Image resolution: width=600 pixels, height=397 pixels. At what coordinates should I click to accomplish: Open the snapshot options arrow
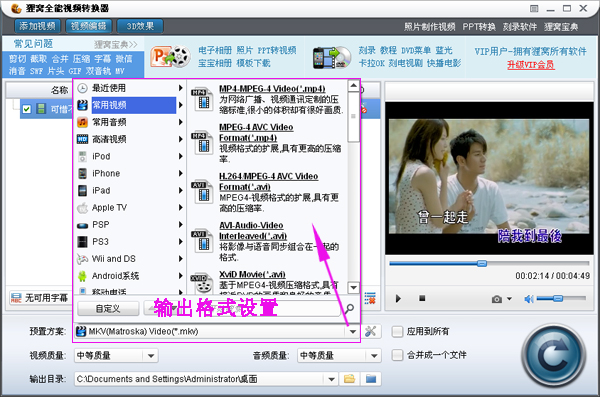click(x=509, y=299)
